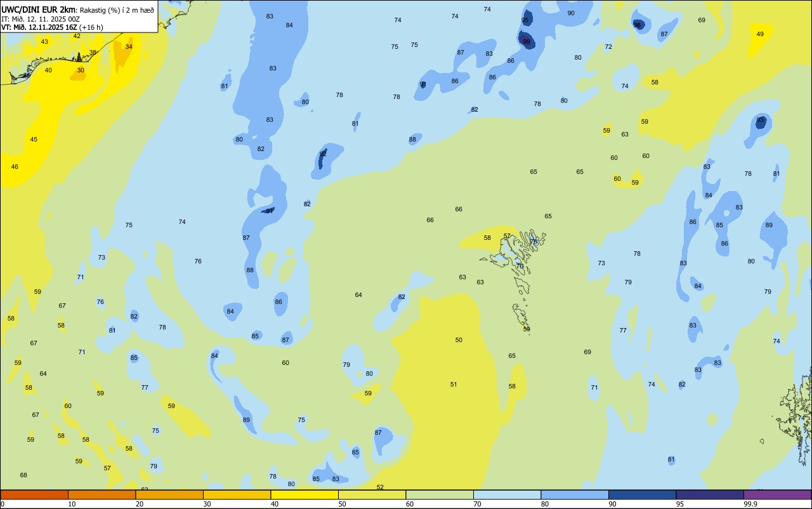The image size is (812, 509).
Task: Click the map value 45 in the yellow area
Action: [34, 140]
